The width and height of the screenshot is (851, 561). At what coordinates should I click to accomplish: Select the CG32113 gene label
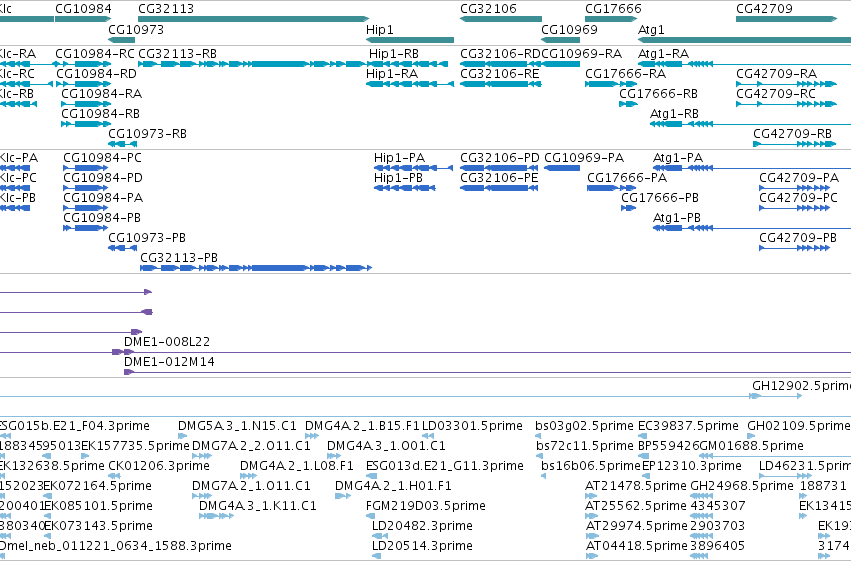[166, 9]
